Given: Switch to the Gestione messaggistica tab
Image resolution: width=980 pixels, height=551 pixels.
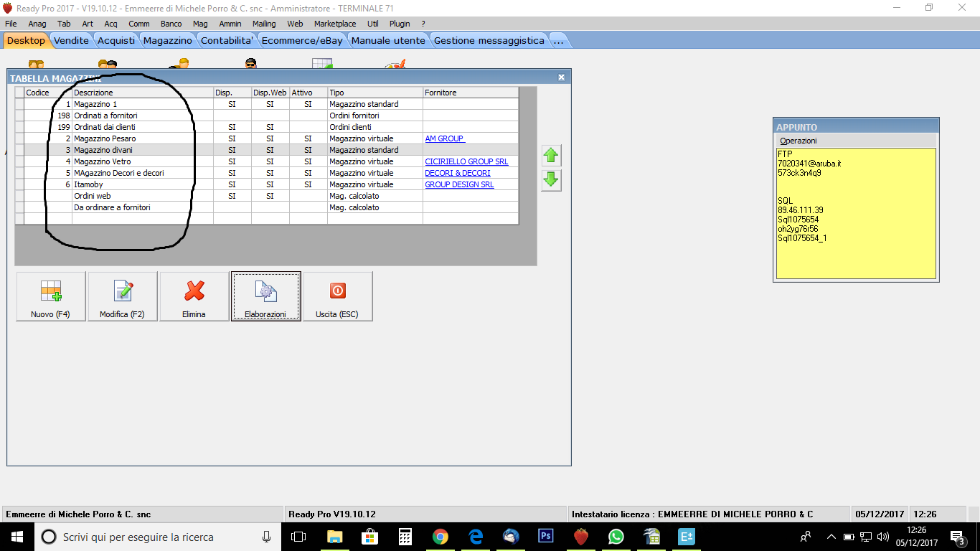Looking at the screenshot, I should click(489, 40).
